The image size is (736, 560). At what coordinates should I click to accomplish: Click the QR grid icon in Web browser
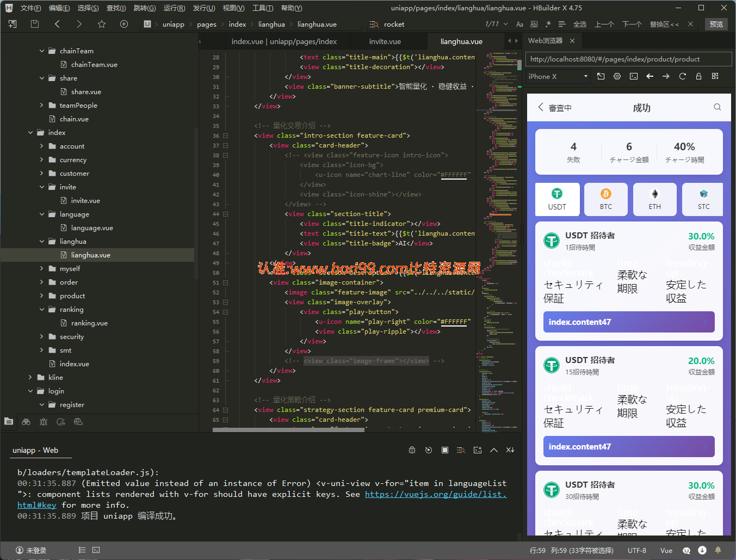[715, 76]
